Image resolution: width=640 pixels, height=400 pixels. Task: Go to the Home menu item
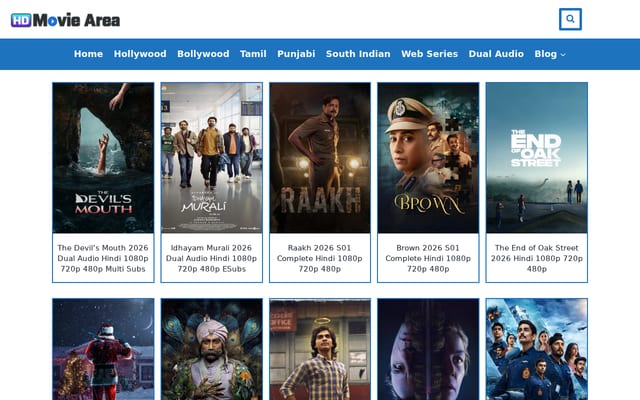point(88,54)
